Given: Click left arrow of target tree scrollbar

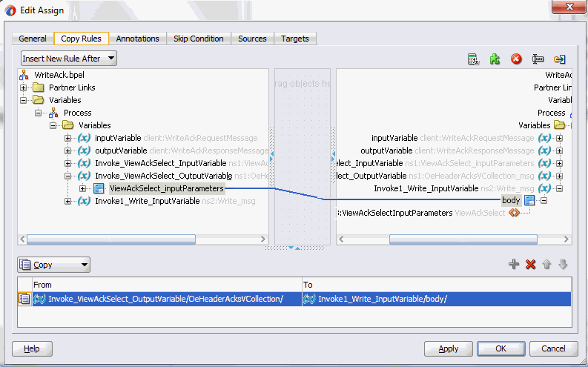Looking at the screenshot, I should point(341,239).
